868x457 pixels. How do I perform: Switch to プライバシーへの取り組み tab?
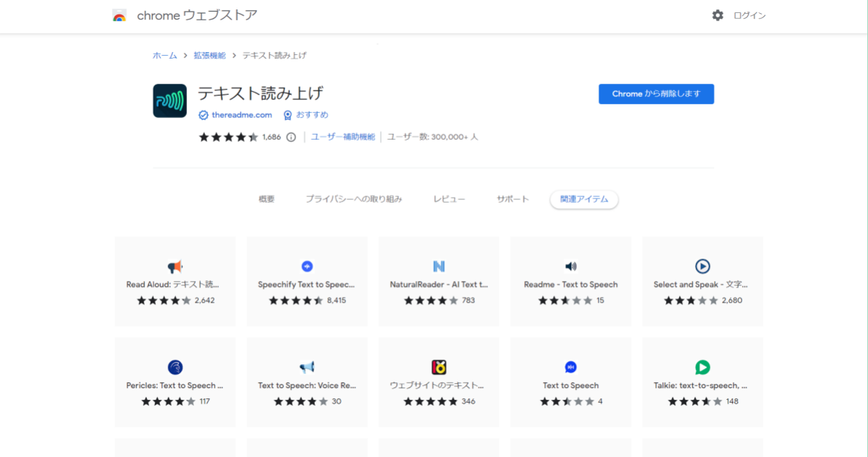[354, 199]
